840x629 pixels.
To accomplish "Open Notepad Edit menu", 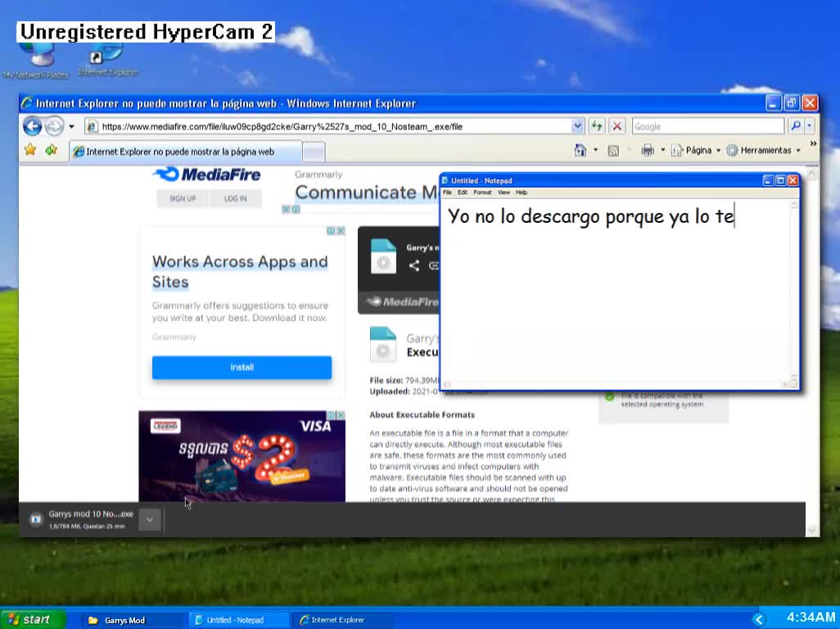I will (x=463, y=192).
